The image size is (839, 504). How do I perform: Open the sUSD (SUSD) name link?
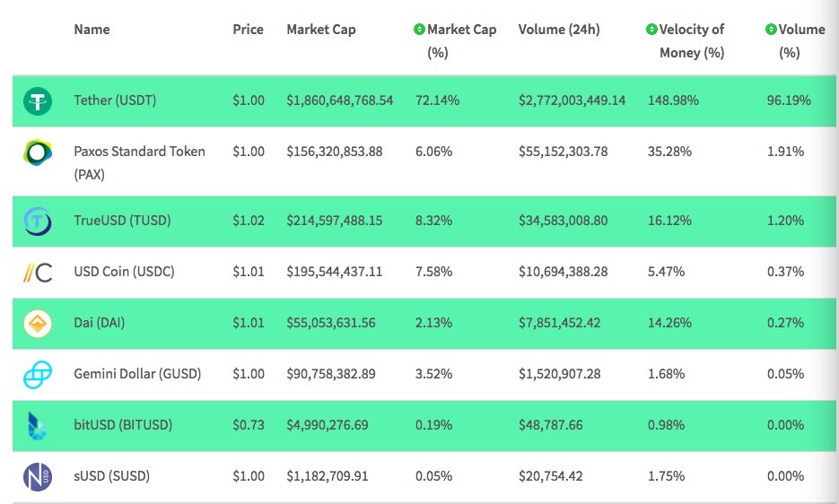112,476
